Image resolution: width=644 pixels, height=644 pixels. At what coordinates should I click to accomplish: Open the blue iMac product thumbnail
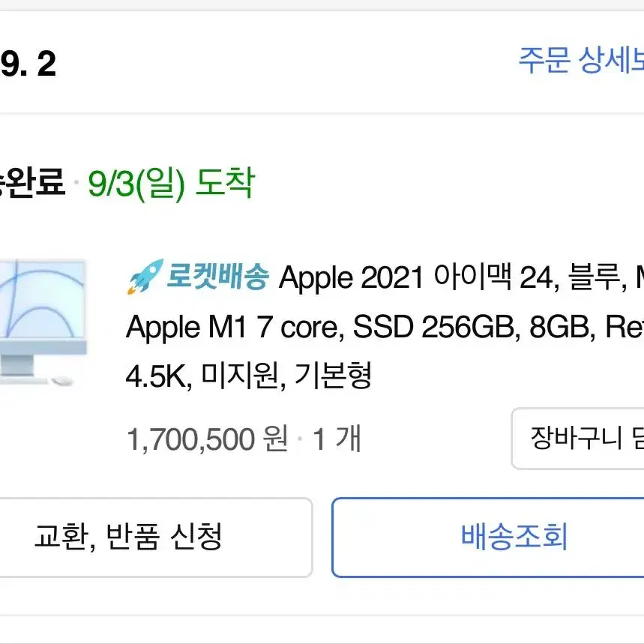[43, 323]
